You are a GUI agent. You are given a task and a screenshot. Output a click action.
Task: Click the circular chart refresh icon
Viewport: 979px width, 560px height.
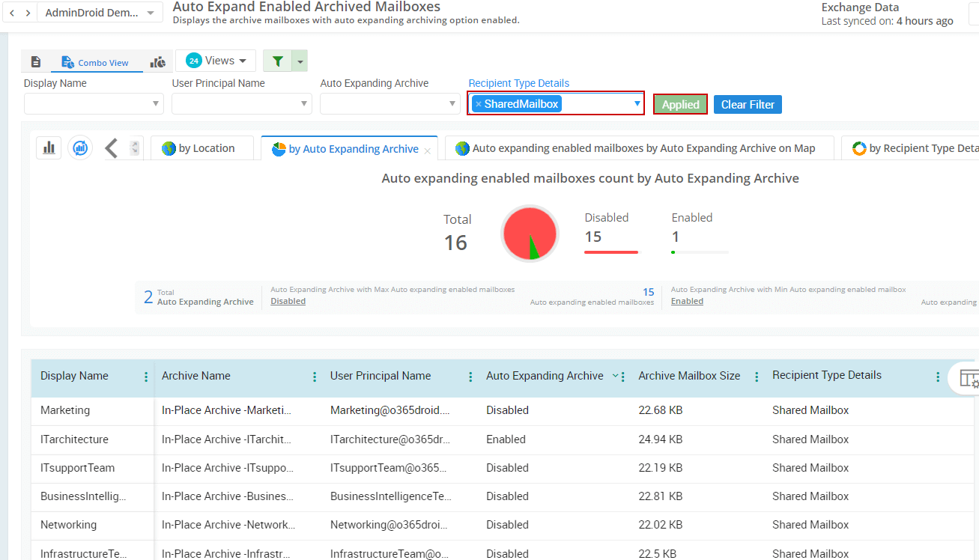pos(81,147)
